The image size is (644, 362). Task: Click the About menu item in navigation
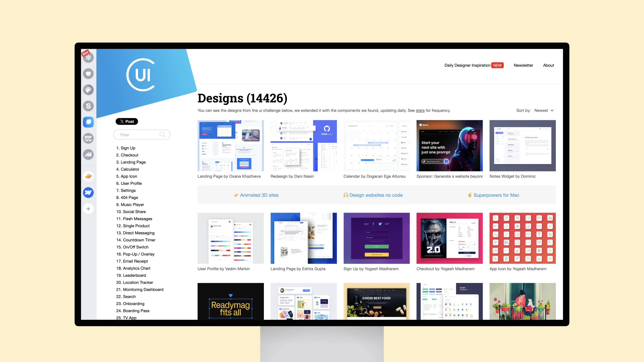(x=548, y=65)
